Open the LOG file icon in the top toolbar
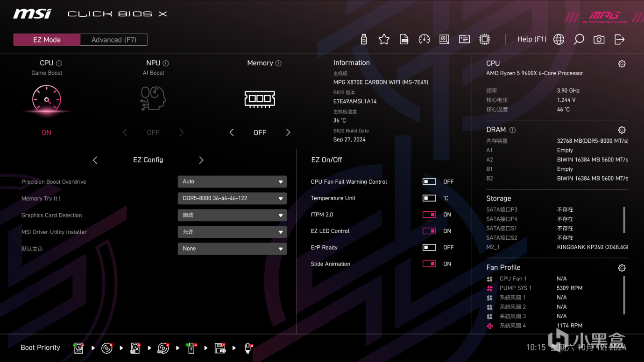This screenshot has width=644, height=362. click(x=404, y=40)
